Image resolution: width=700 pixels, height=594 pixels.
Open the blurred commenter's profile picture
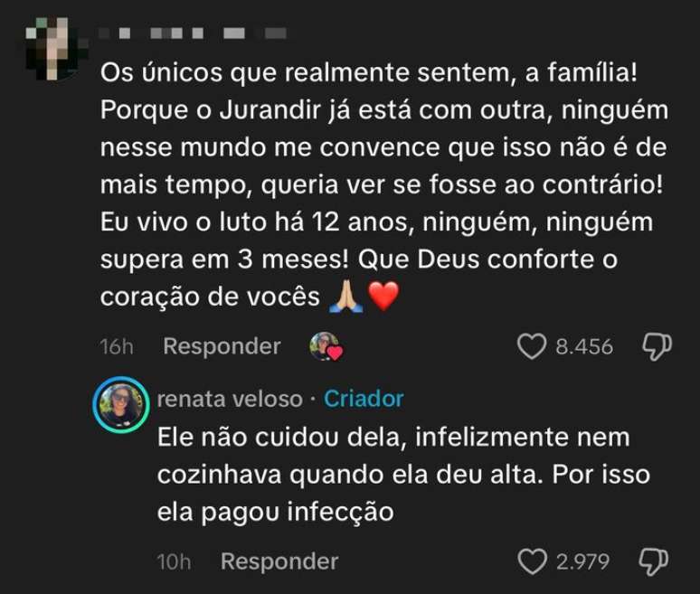[54, 47]
